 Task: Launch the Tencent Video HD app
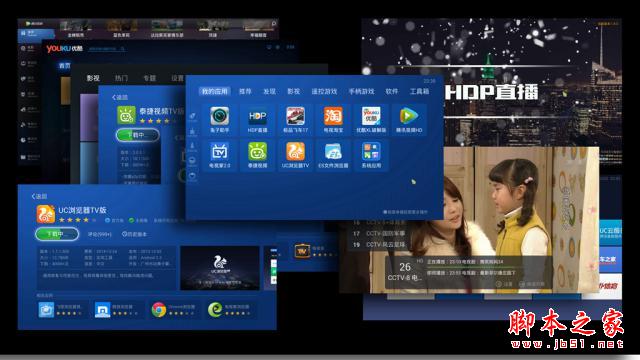pyautogui.click(x=409, y=120)
